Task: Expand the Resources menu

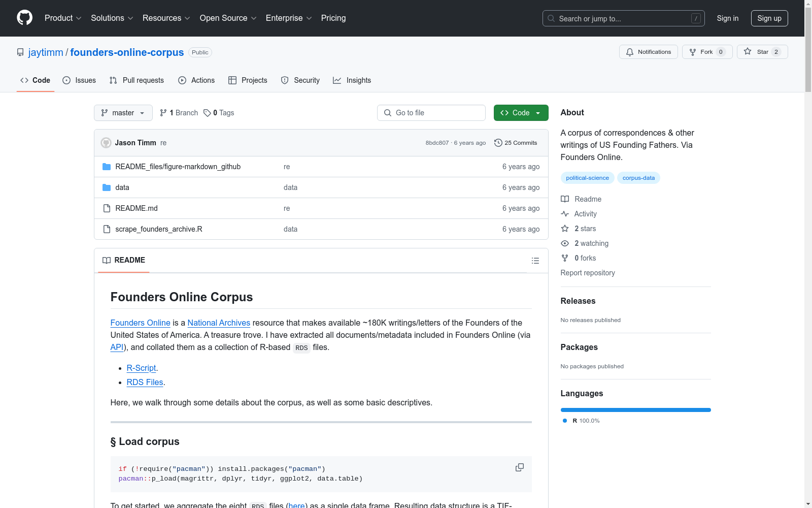Action: 166,18
